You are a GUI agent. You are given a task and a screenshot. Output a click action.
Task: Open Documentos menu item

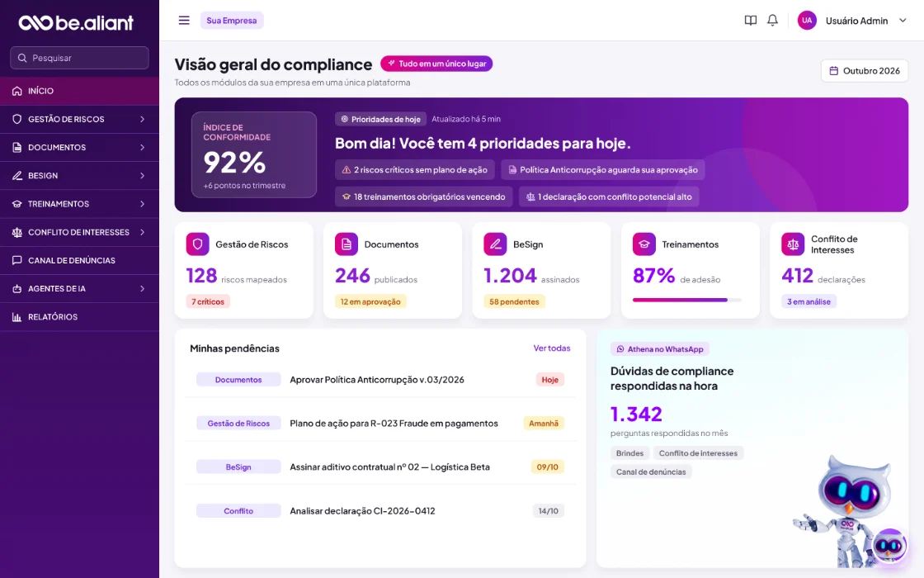point(79,148)
